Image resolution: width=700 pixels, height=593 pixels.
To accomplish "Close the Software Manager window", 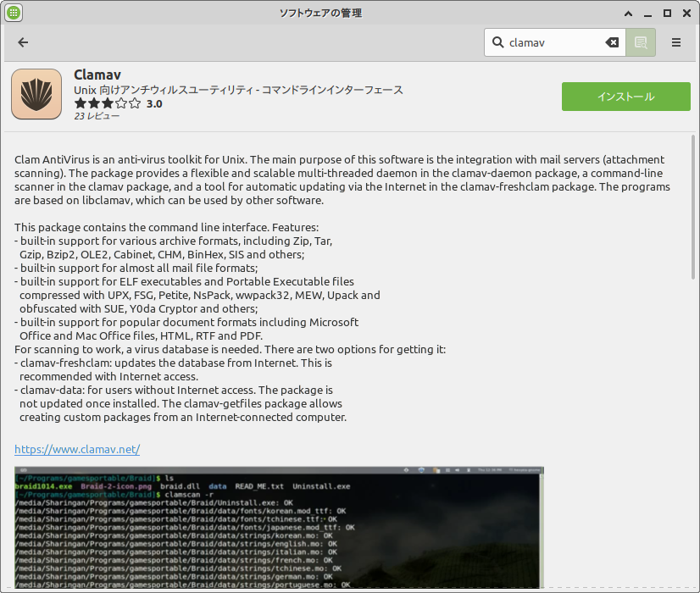I will [x=687, y=13].
